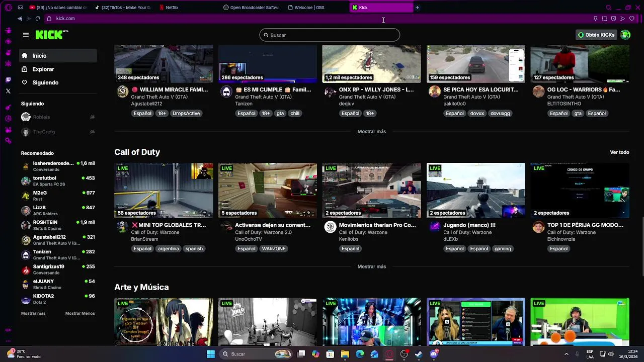Click the heart bookmark icon in address bar
The image size is (644, 362).
pos(631,19)
